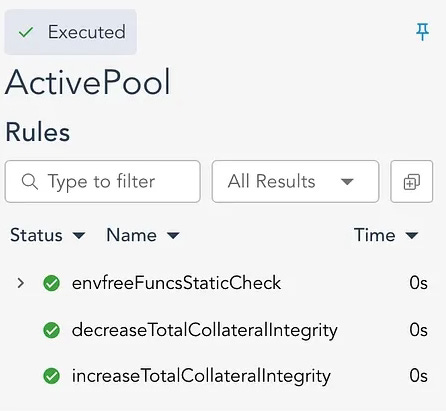446x411 pixels.
Task: Click the green checkmark beside increaseTotalCollateralIntegrity
Action: [52, 376]
